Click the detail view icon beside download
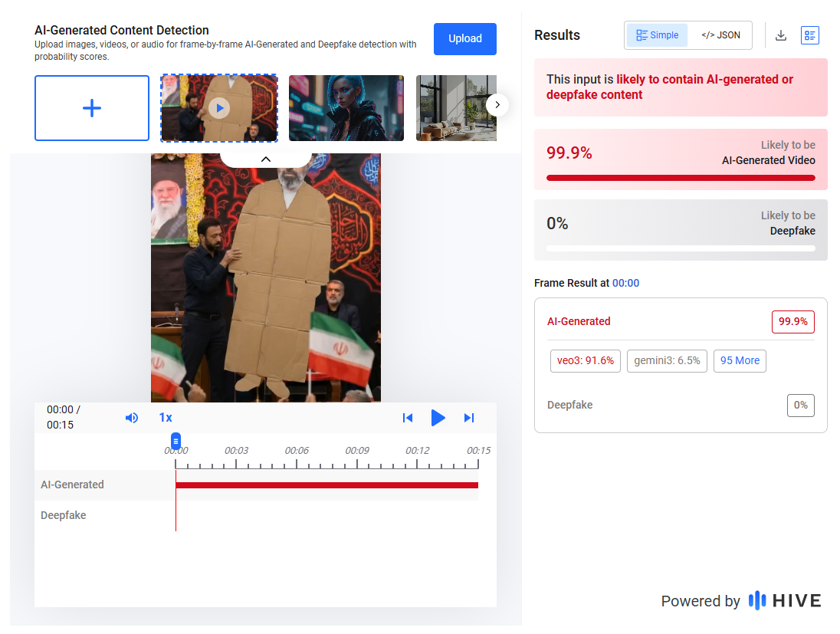The width and height of the screenshot is (840, 634). pos(810,34)
